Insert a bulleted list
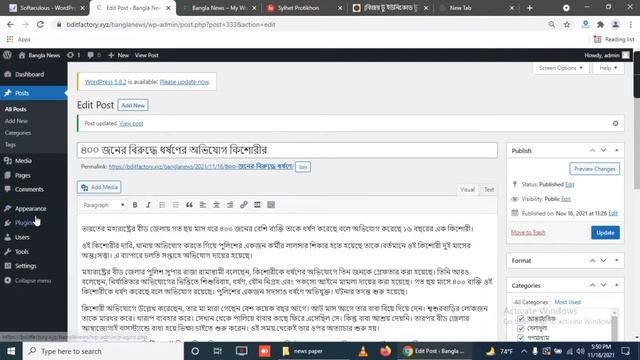The height and width of the screenshot is (360, 640). point(162,205)
